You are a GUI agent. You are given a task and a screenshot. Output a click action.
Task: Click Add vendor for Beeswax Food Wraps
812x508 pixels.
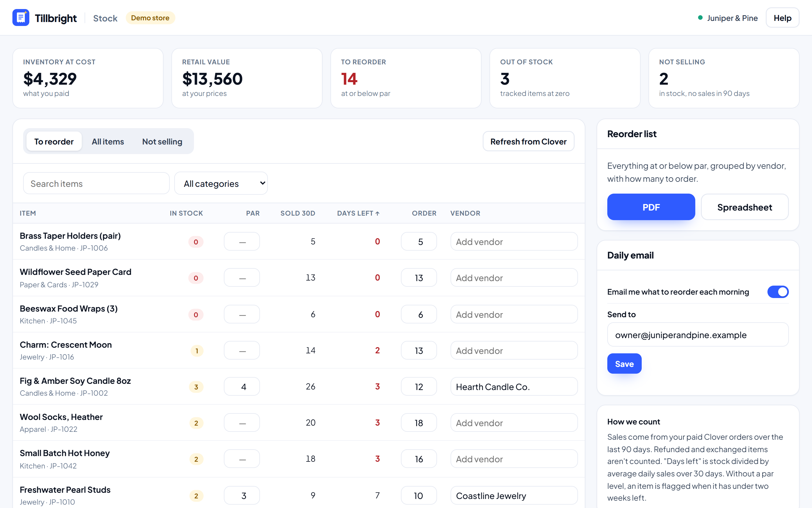(514, 314)
